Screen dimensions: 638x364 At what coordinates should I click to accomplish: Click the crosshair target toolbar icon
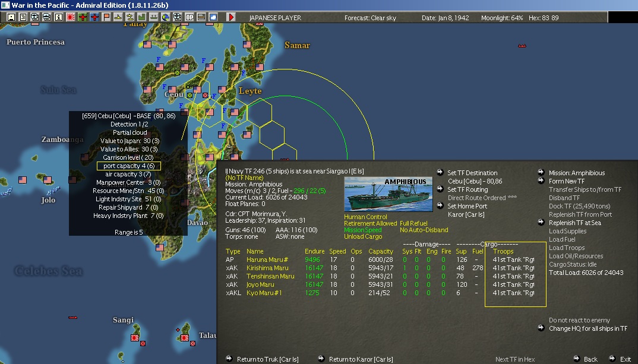coord(178,17)
